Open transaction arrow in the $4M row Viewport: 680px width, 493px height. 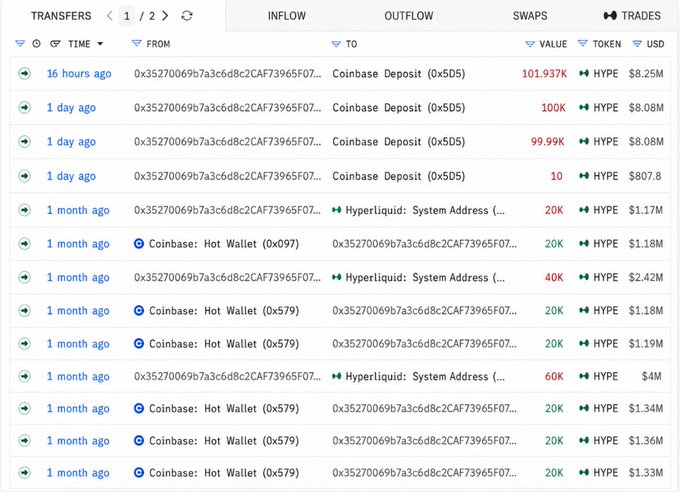tap(25, 376)
